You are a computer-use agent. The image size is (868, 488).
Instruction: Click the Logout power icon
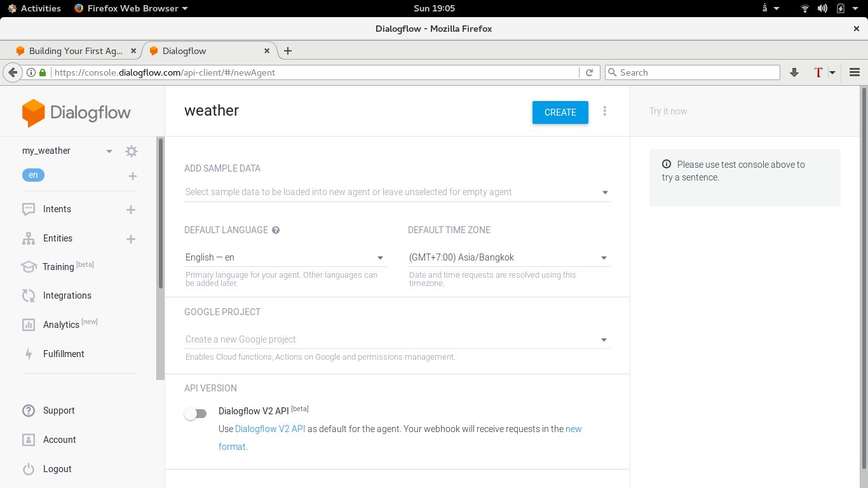click(29, 469)
